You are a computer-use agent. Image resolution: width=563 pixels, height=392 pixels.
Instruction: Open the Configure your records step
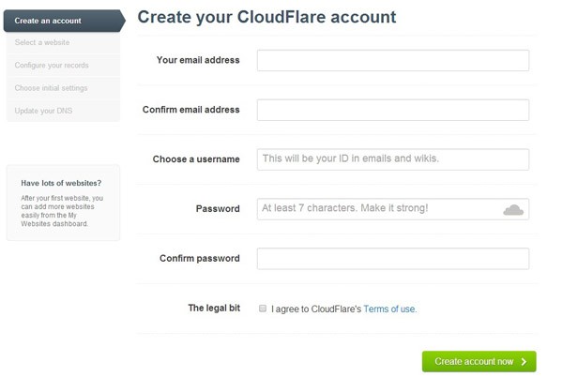63,66
